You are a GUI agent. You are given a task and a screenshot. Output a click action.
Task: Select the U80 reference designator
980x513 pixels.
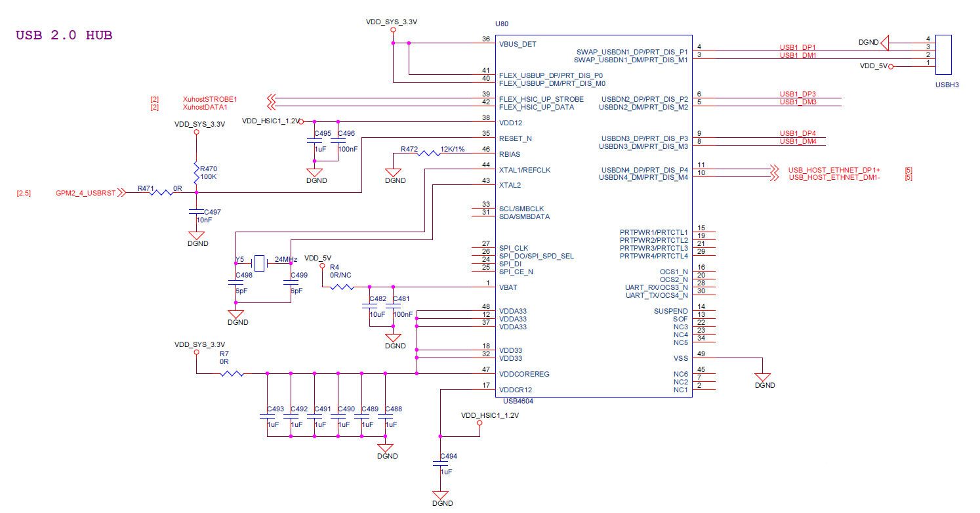[x=501, y=24]
